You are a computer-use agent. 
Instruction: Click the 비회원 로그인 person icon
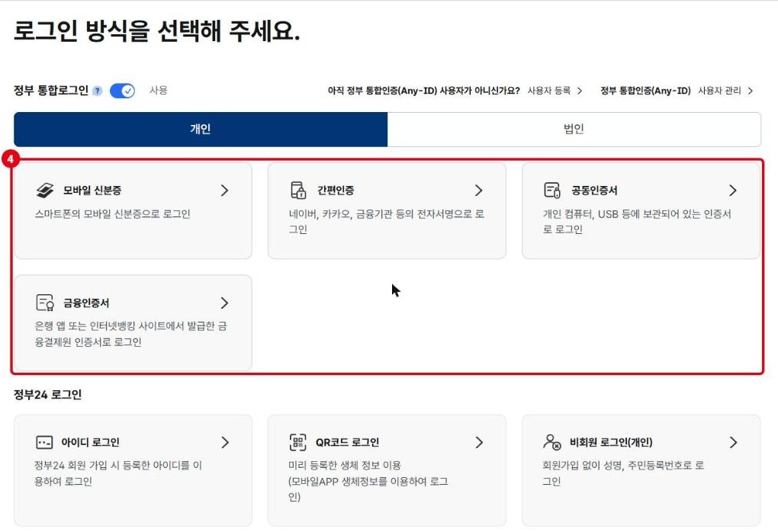point(552,442)
